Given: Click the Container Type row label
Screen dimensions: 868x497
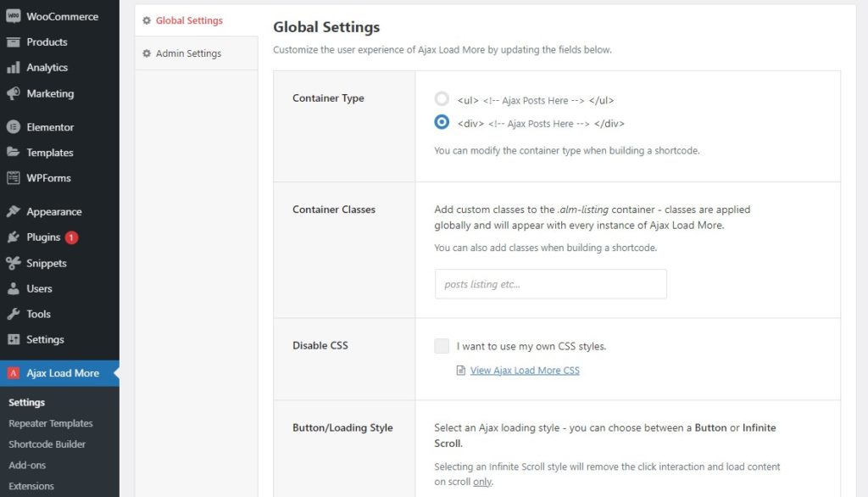Looking at the screenshot, I should (x=328, y=98).
